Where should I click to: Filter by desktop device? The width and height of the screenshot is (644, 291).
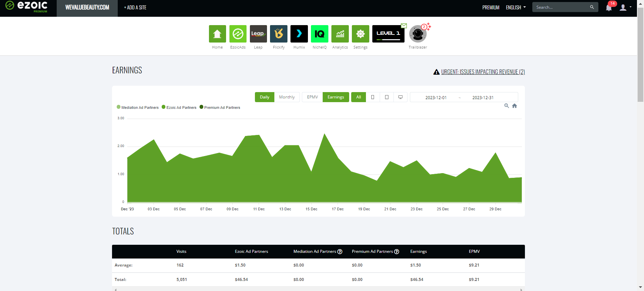(x=400, y=97)
